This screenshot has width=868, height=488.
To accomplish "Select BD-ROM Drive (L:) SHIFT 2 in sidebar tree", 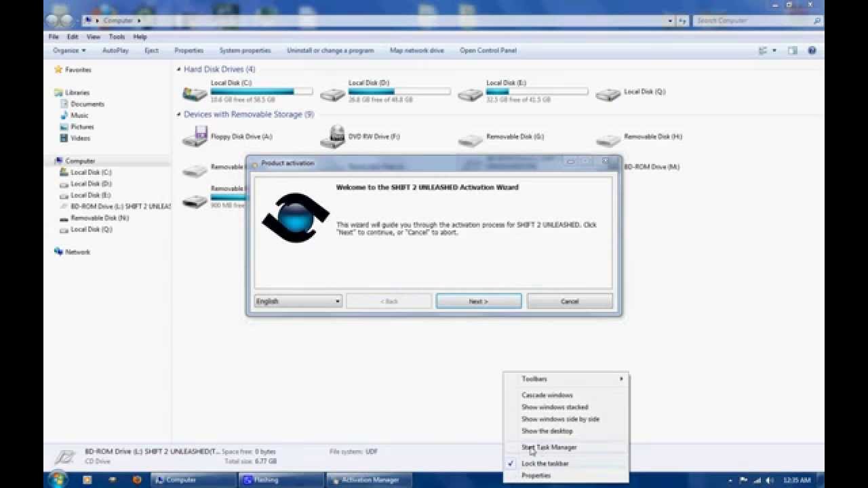I will coord(115,206).
